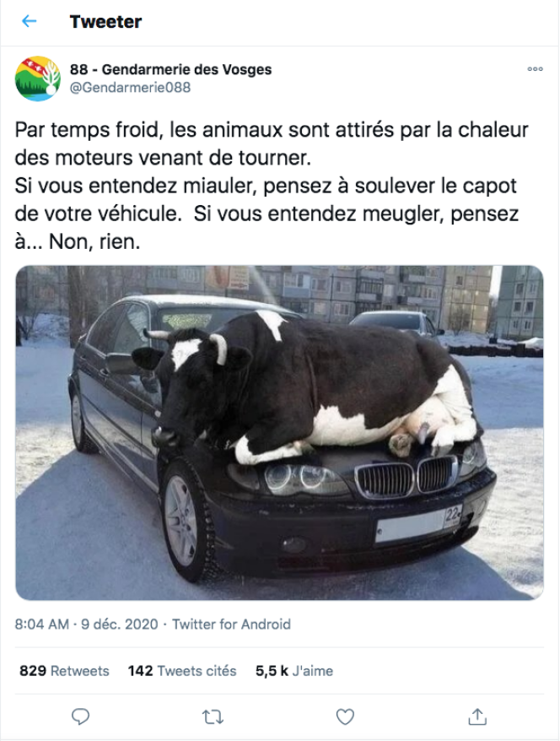The image size is (560, 741).
Task: Show the 142 Tweets cités
Action: 182,671
